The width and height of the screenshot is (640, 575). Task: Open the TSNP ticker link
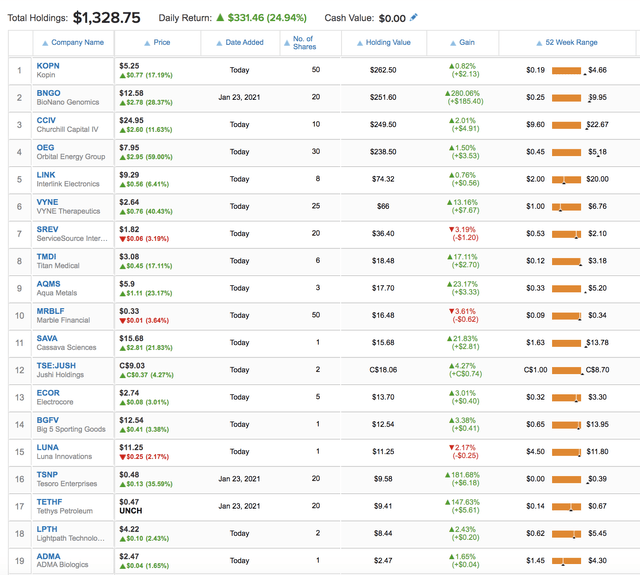pyautogui.click(x=47, y=475)
